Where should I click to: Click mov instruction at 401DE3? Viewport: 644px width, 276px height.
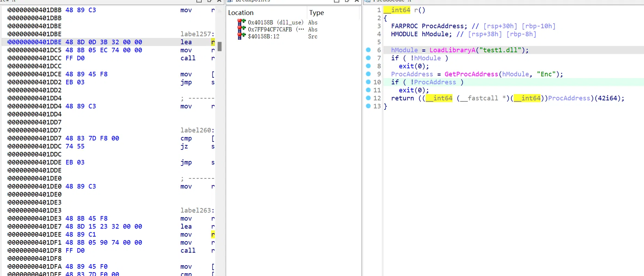186,219
